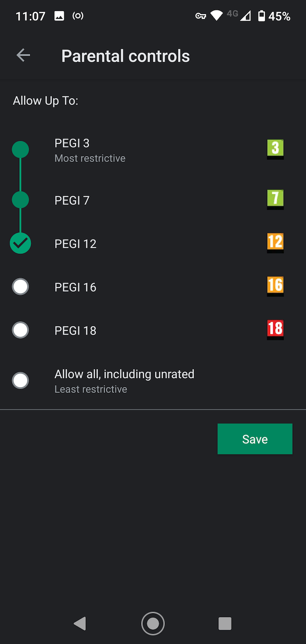Viewport: 306px width, 644px height.
Task: Select the PEGI 7 filled indicator
Action: coord(20,199)
